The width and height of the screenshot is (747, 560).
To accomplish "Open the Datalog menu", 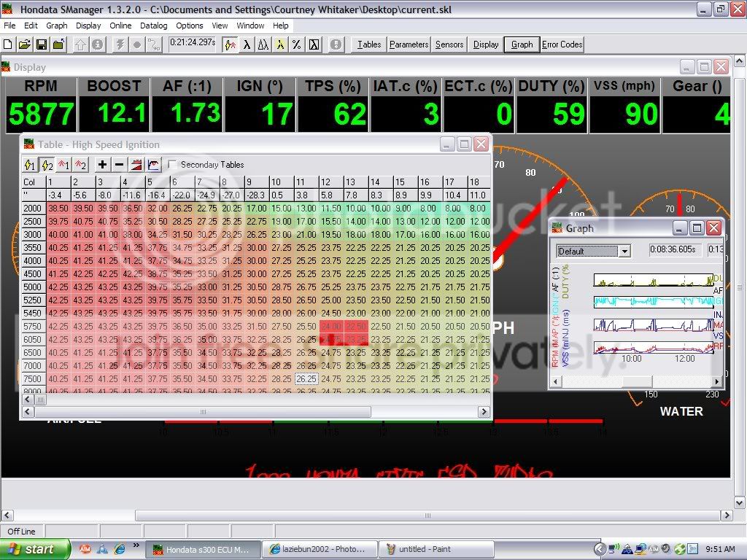I will [x=153, y=26].
